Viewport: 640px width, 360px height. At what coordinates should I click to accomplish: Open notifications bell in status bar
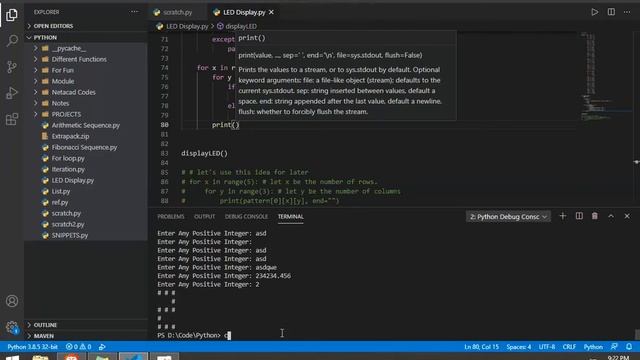(629, 347)
